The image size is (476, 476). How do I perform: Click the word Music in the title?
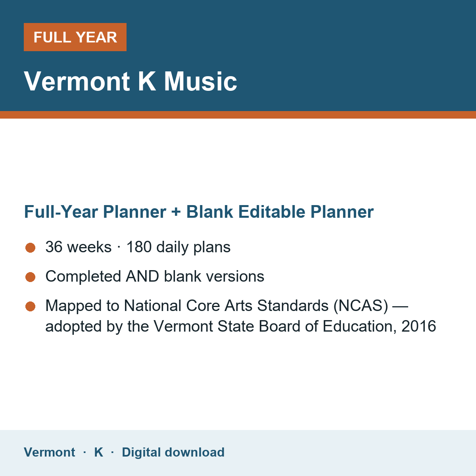(201, 81)
